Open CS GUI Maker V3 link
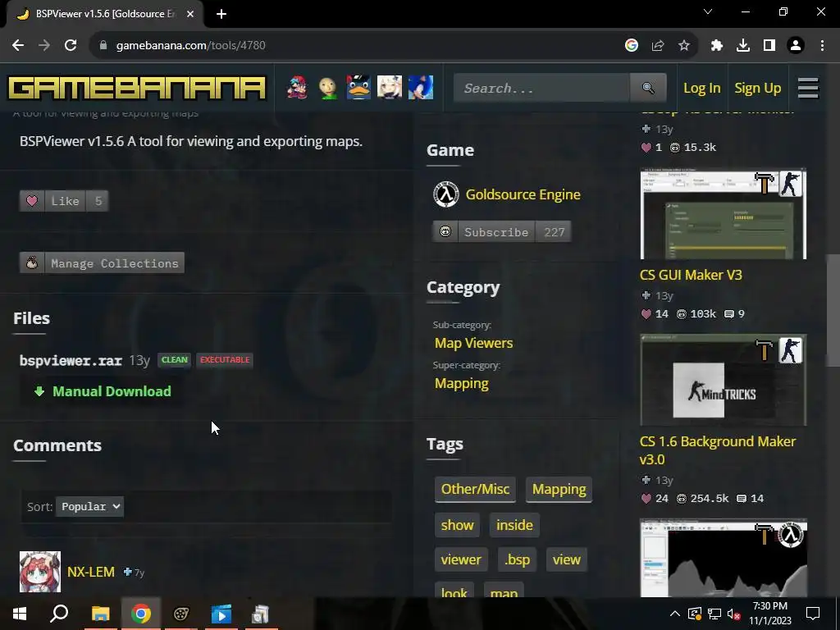The image size is (840, 630). [691, 275]
